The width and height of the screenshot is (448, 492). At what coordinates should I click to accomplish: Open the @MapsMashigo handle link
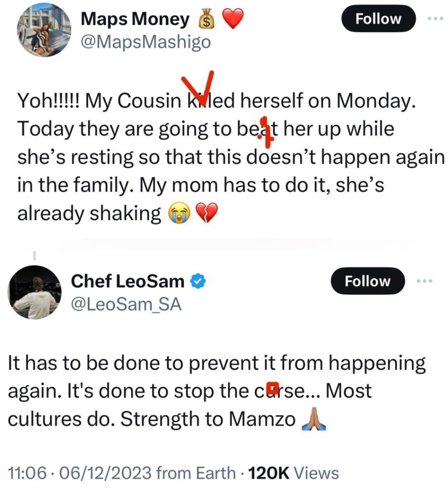tap(146, 42)
